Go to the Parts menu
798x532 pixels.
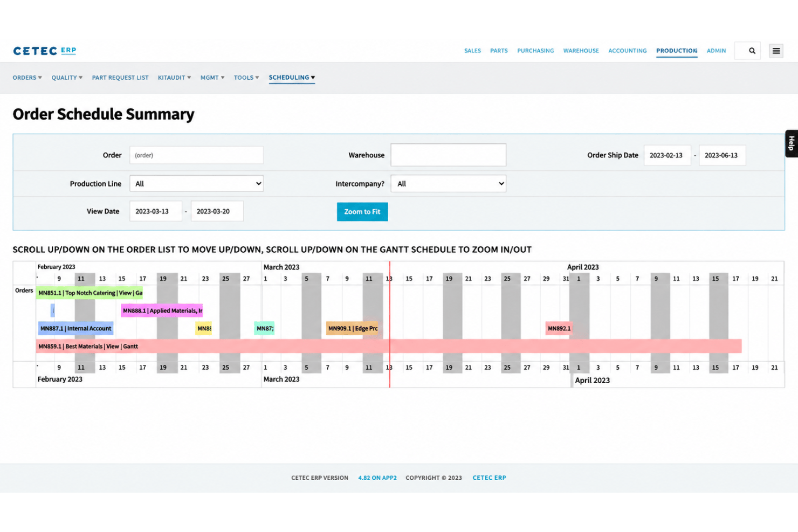click(x=499, y=51)
